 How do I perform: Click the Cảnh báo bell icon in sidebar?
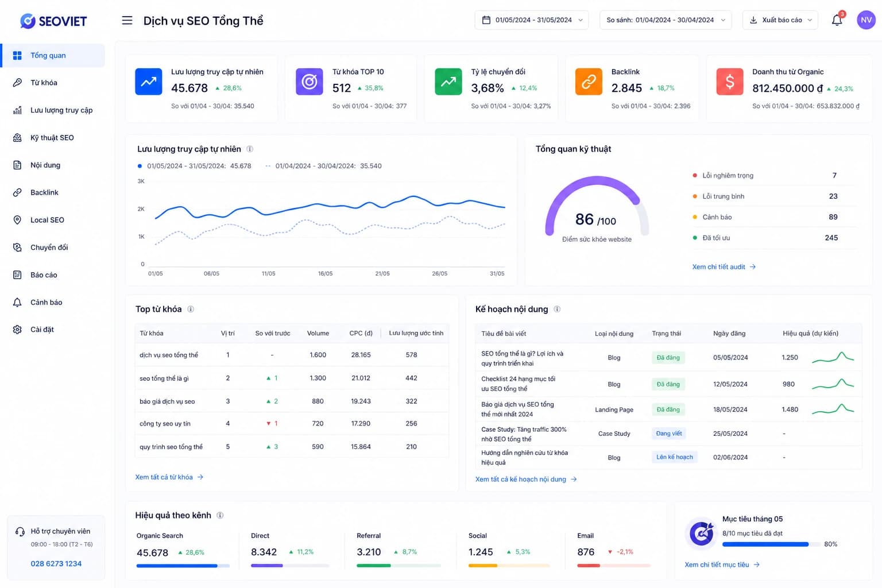click(17, 302)
